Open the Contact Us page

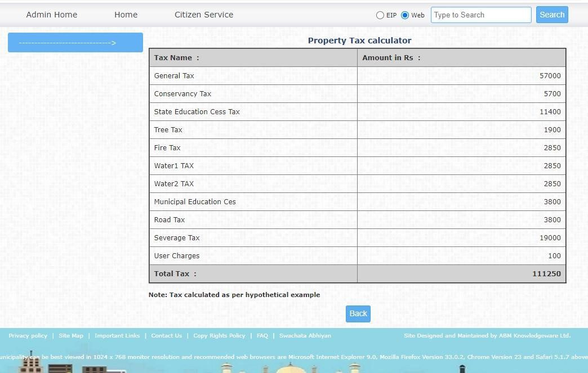click(x=166, y=335)
